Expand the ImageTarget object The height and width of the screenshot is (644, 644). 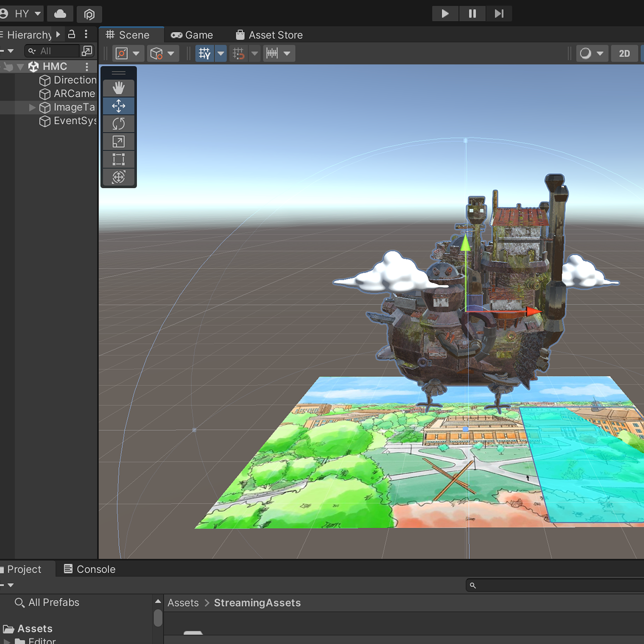coord(32,107)
